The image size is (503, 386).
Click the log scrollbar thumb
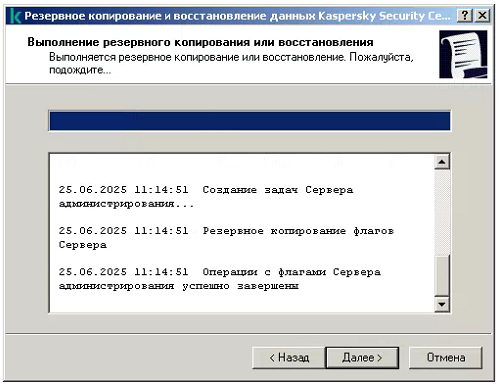443,275
